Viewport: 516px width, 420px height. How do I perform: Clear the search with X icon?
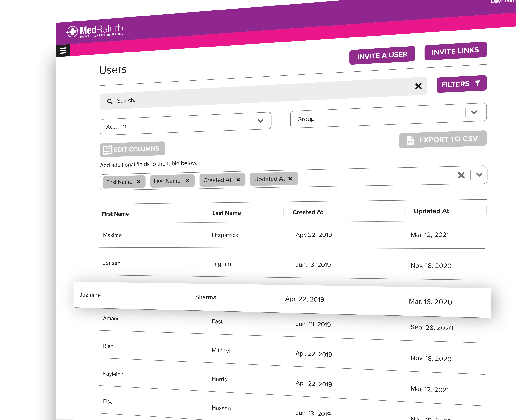coord(418,86)
